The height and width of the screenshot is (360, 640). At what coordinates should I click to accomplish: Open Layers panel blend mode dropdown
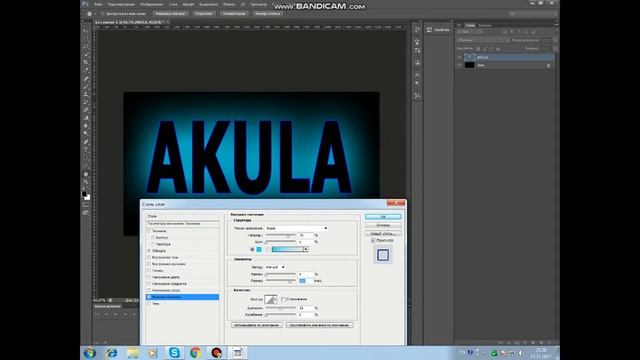click(x=483, y=40)
